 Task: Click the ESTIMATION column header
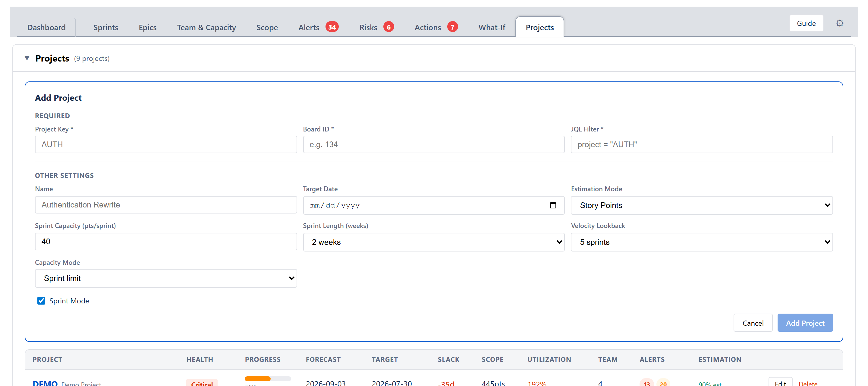[720, 359]
